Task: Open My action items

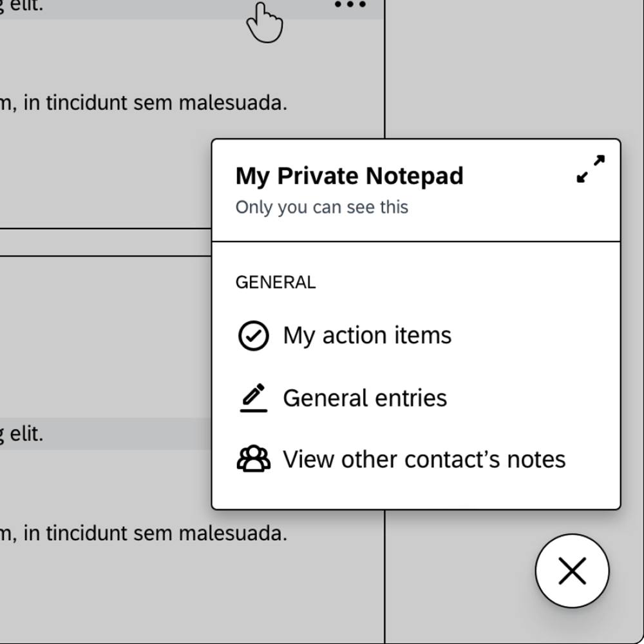Action: pos(367,336)
